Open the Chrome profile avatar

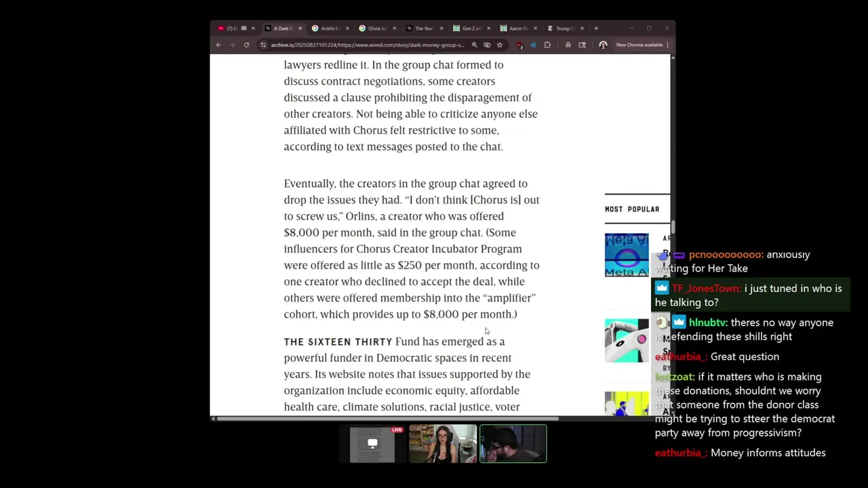(603, 45)
